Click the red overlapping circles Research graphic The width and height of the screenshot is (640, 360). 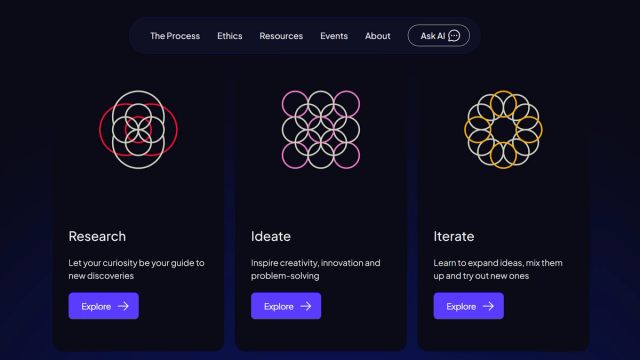138,129
